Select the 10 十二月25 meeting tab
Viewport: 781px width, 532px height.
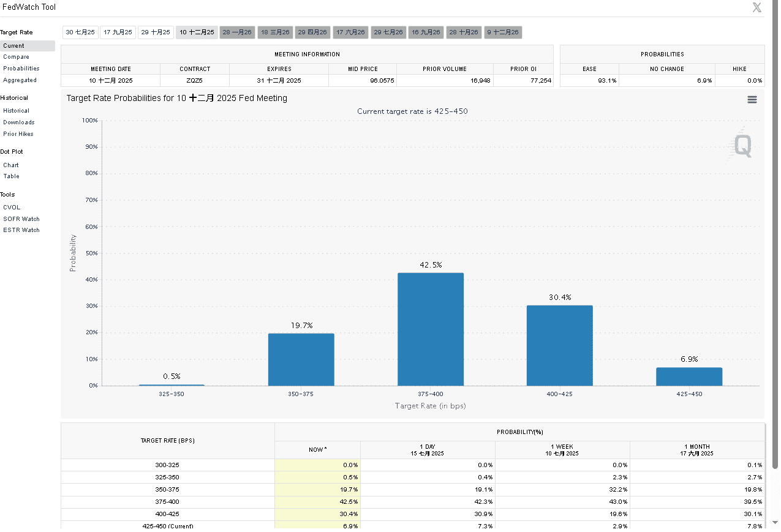pyautogui.click(x=197, y=32)
